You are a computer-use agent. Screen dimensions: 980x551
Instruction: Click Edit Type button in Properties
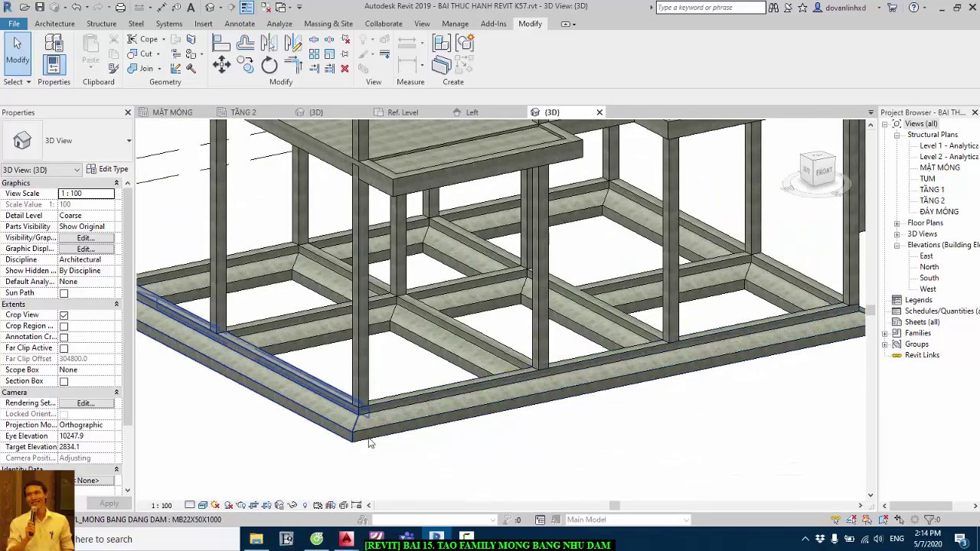[107, 169]
